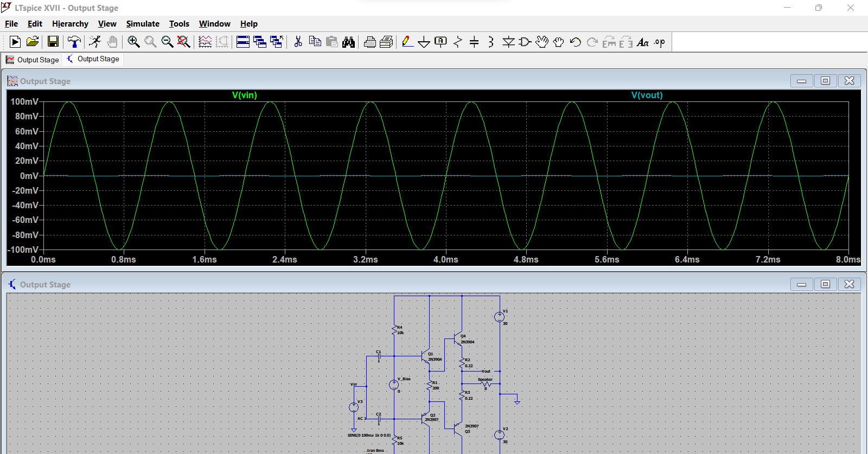Image resolution: width=868 pixels, height=454 pixels.
Task: Save the schematic with the floppy icon
Action: tap(53, 42)
